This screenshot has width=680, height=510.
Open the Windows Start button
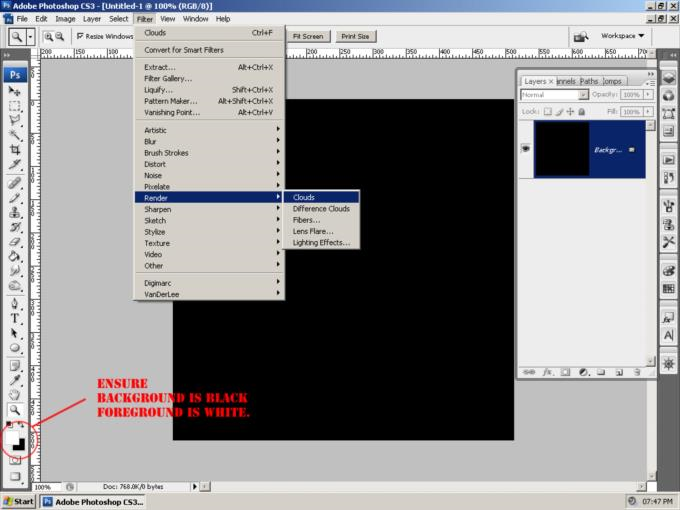click(x=19, y=502)
